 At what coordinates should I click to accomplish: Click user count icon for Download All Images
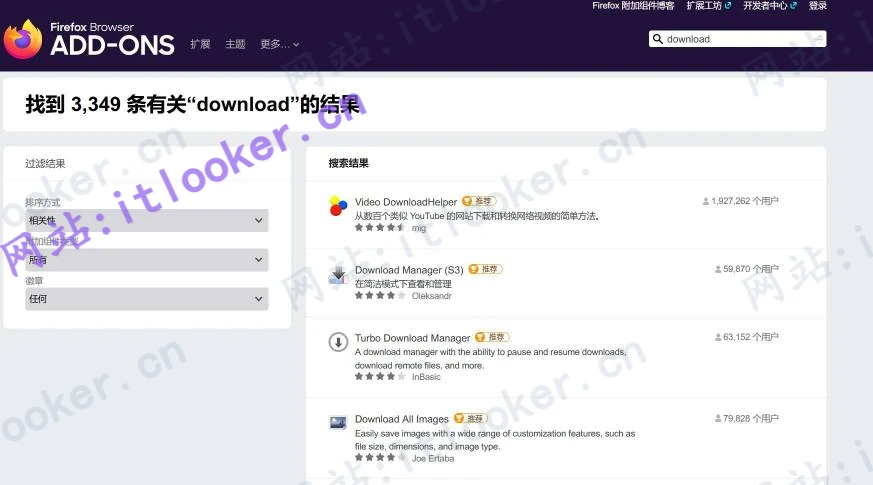718,418
